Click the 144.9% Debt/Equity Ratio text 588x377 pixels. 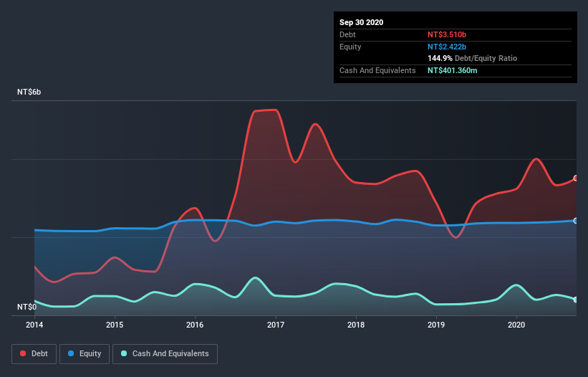(473, 58)
